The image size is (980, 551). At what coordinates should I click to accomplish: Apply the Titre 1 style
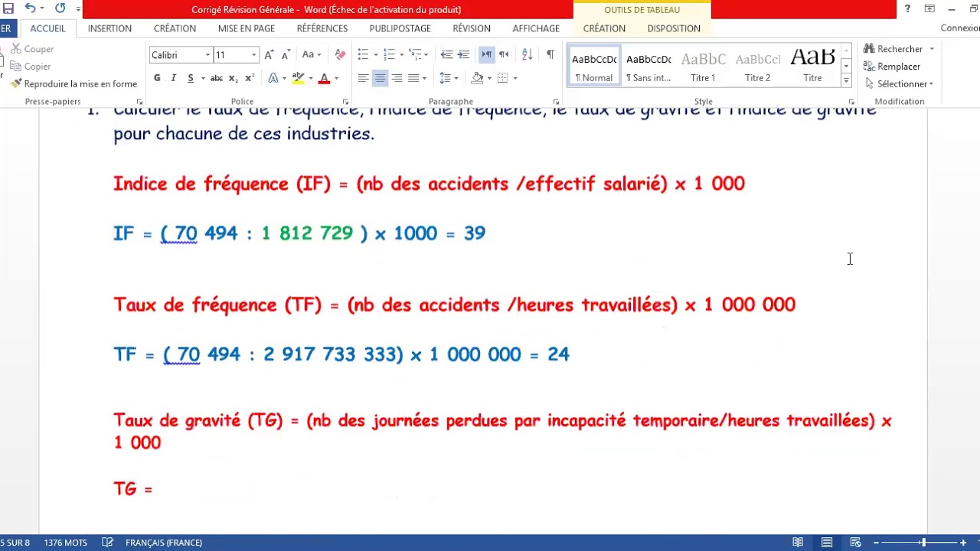[x=703, y=66]
